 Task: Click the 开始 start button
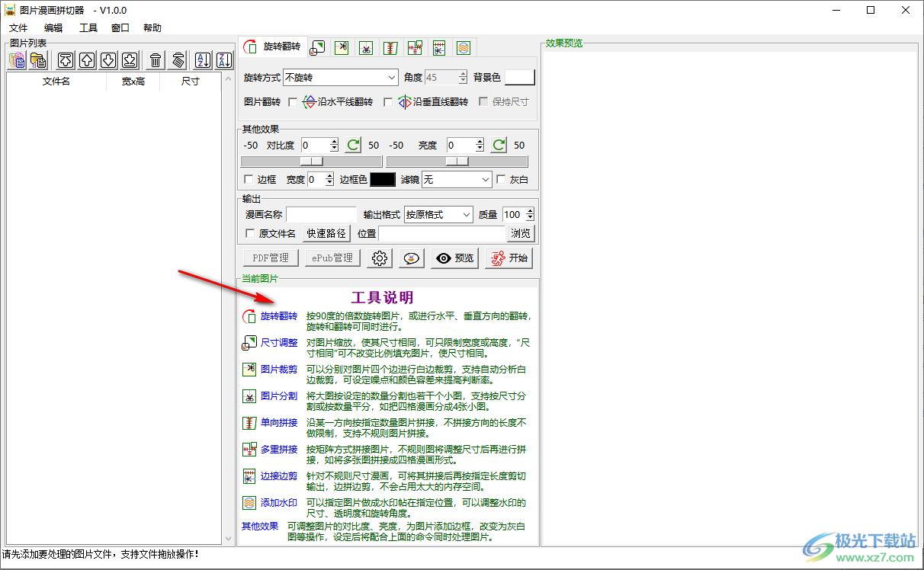pos(509,258)
